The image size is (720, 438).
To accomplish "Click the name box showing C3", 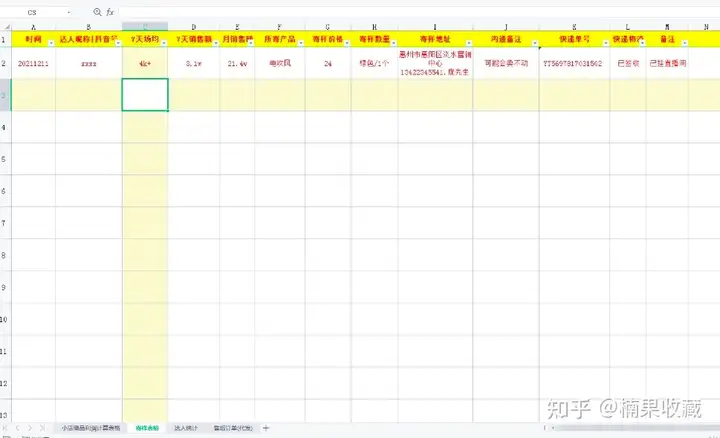I will [x=32, y=12].
